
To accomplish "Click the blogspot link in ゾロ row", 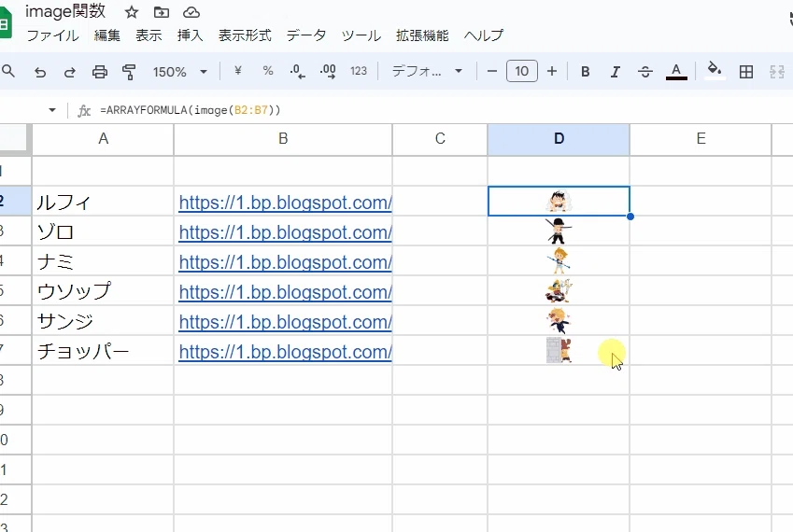I will 285,232.
